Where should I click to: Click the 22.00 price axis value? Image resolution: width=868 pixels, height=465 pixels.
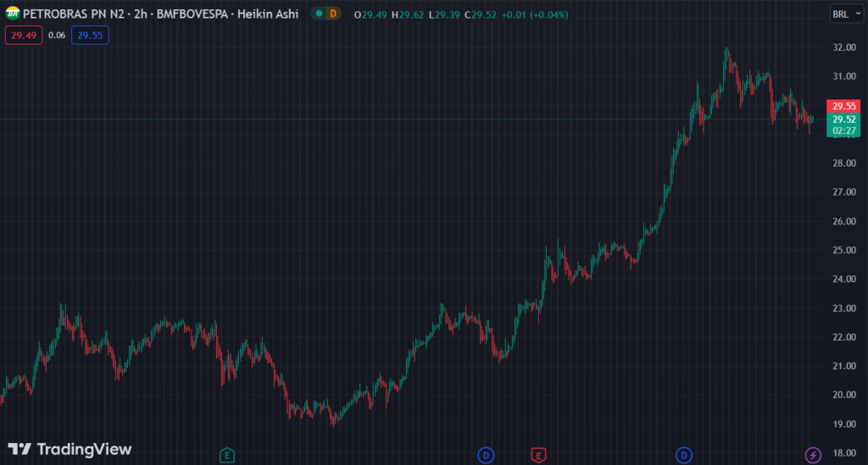[844, 337]
